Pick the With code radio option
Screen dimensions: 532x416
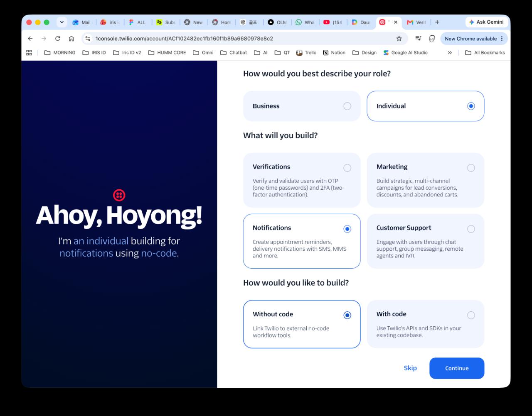click(471, 315)
